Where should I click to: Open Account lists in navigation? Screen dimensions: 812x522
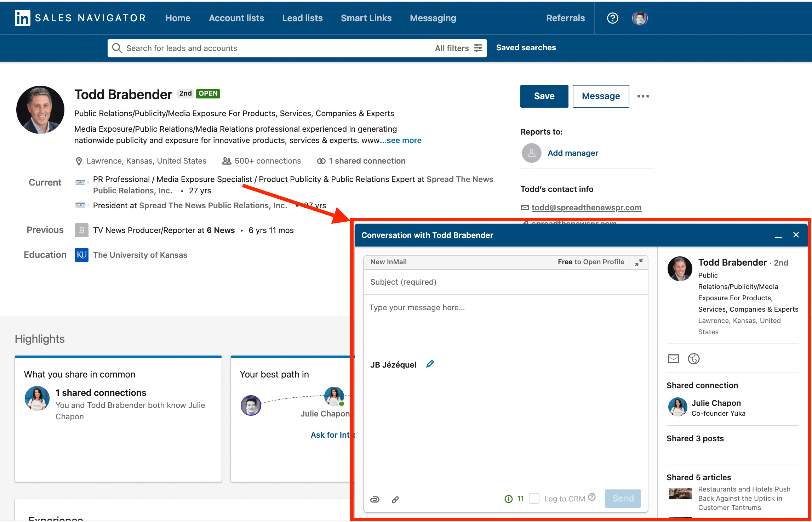236,18
